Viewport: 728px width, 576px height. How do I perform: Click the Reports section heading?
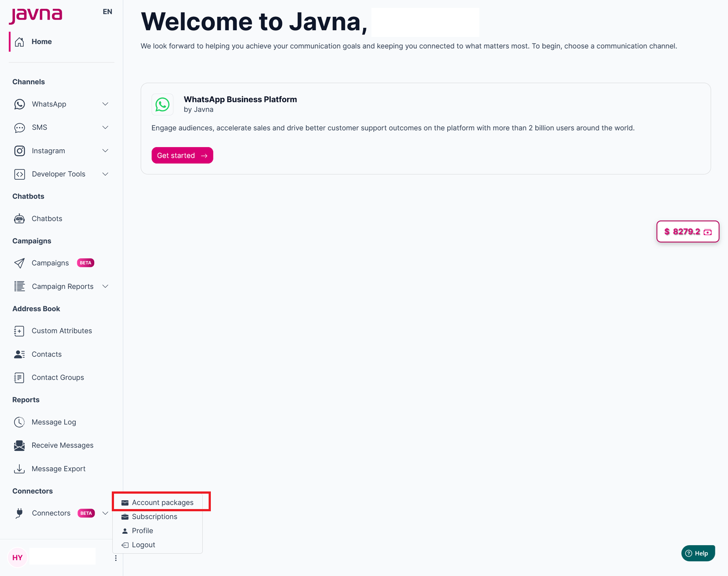[26, 400]
